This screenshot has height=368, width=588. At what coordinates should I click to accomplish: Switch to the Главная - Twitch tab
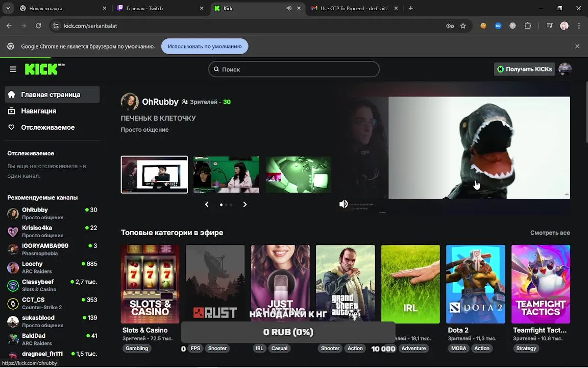point(160,8)
